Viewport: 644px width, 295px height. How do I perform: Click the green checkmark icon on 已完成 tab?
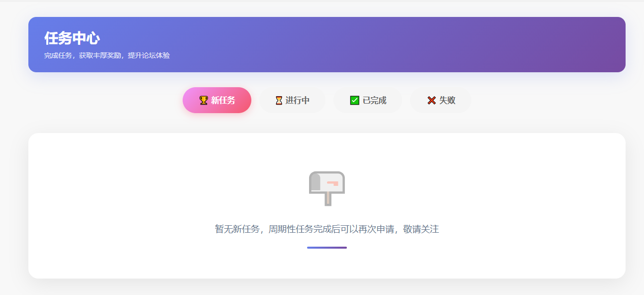[354, 100]
